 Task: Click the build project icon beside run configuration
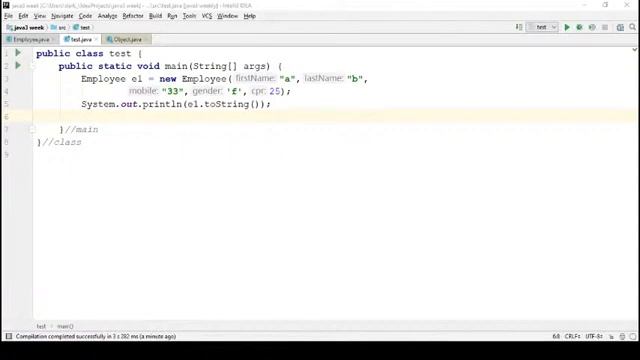coord(519,27)
